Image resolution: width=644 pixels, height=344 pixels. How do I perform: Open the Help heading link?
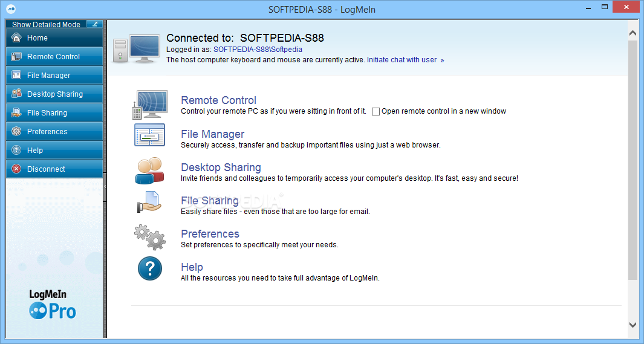click(x=192, y=267)
